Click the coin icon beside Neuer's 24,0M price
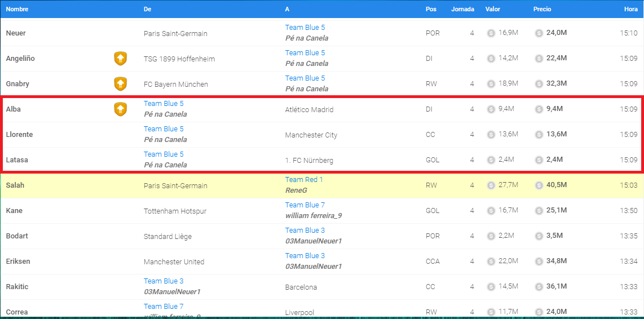This screenshot has width=644, height=319. [539, 33]
